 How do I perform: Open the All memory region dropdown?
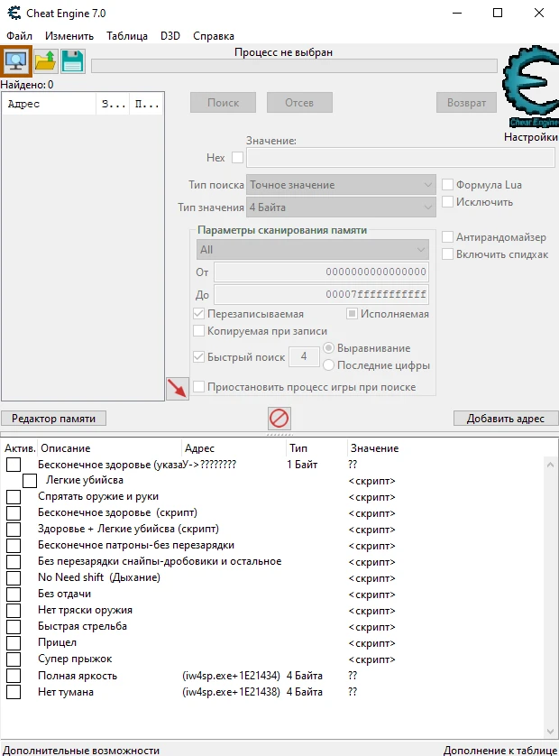tap(313, 250)
